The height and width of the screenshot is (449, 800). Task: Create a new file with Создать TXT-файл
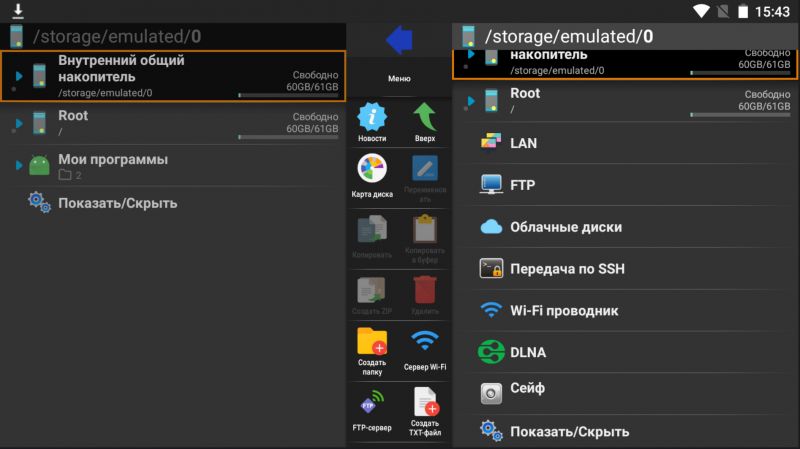point(426,402)
